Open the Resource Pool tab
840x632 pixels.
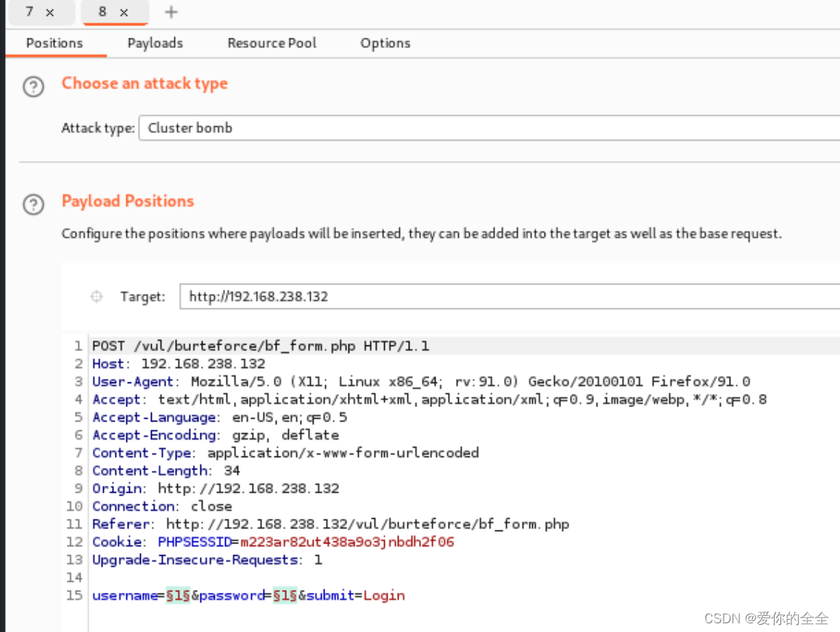pyautogui.click(x=272, y=43)
